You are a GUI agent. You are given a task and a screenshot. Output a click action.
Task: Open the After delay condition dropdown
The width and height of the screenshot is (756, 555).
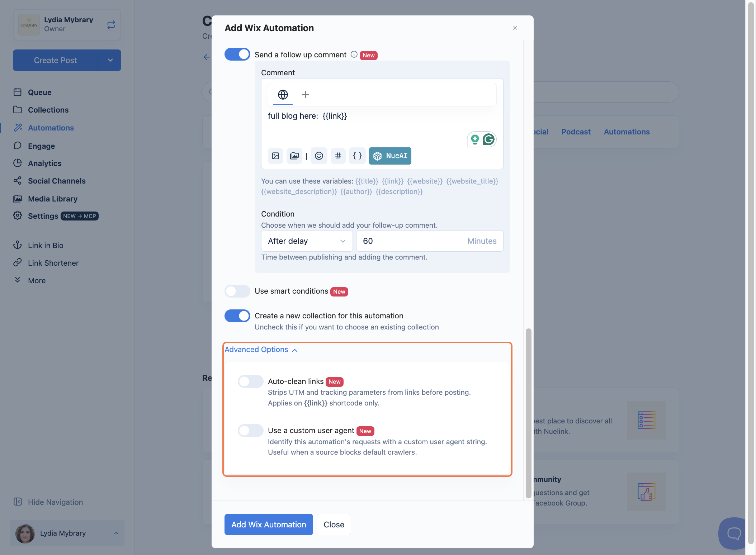(x=307, y=241)
